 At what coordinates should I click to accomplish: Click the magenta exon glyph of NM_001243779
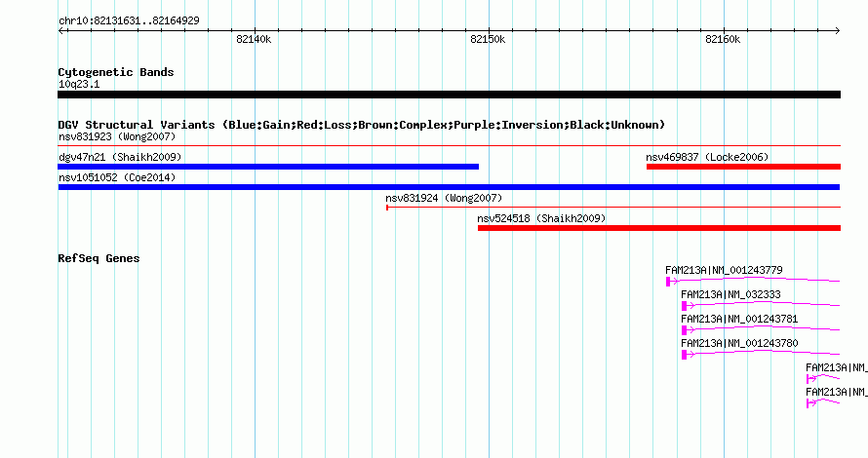[668, 282]
